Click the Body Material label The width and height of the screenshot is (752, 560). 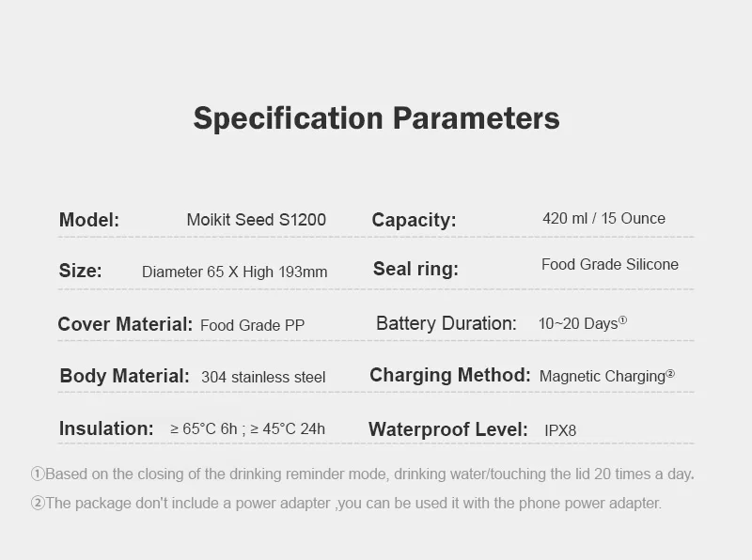pos(125,376)
